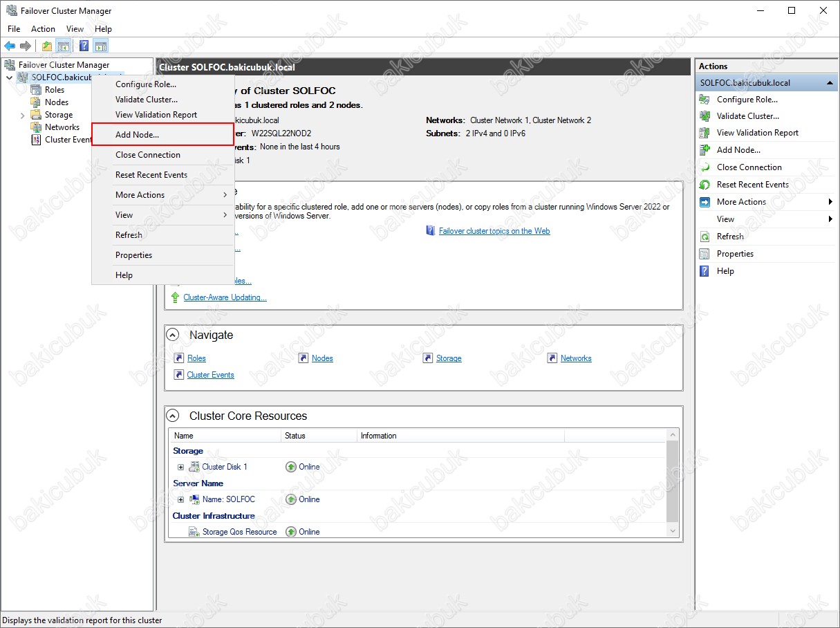Open More Actions submenu arrow in Actions pane
Viewport: 840px width, 628px height.
(830, 202)
